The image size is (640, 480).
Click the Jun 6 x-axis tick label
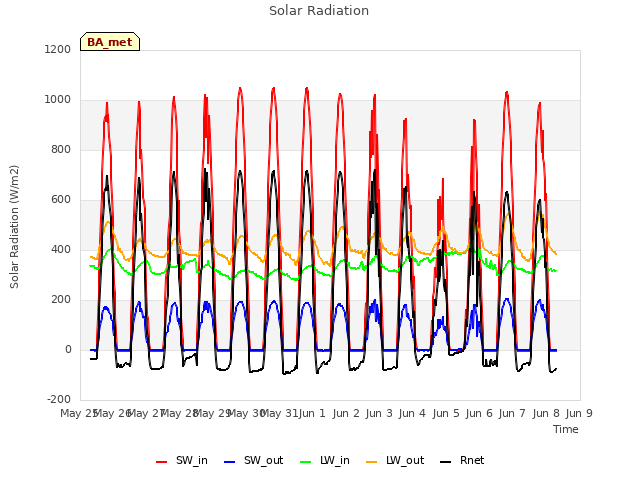pos(479,413)
